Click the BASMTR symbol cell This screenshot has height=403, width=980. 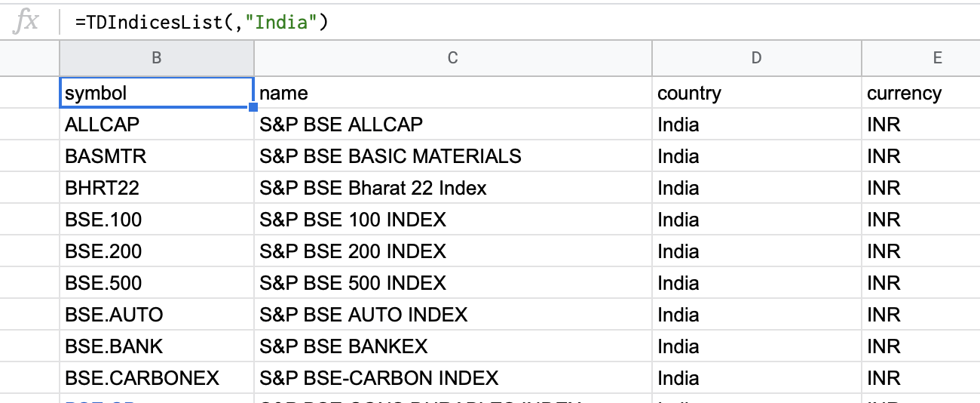tap(157, 156)
